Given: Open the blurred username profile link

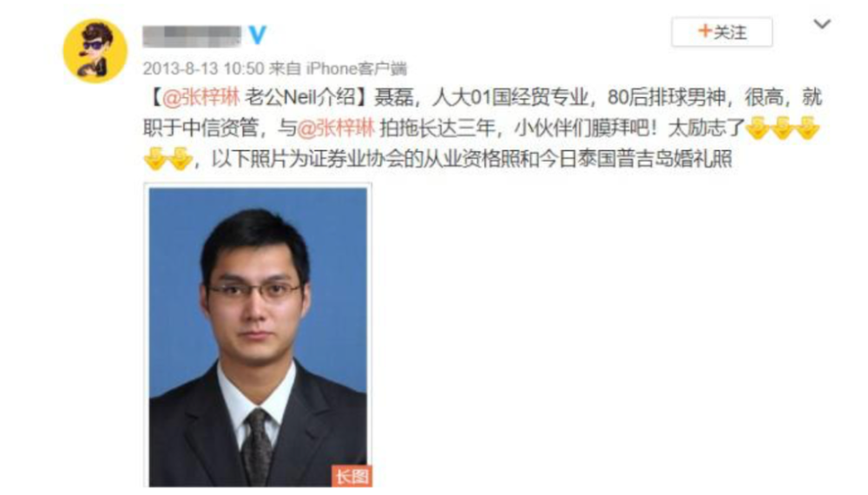Looking at the screenshot, I should 192,36.
